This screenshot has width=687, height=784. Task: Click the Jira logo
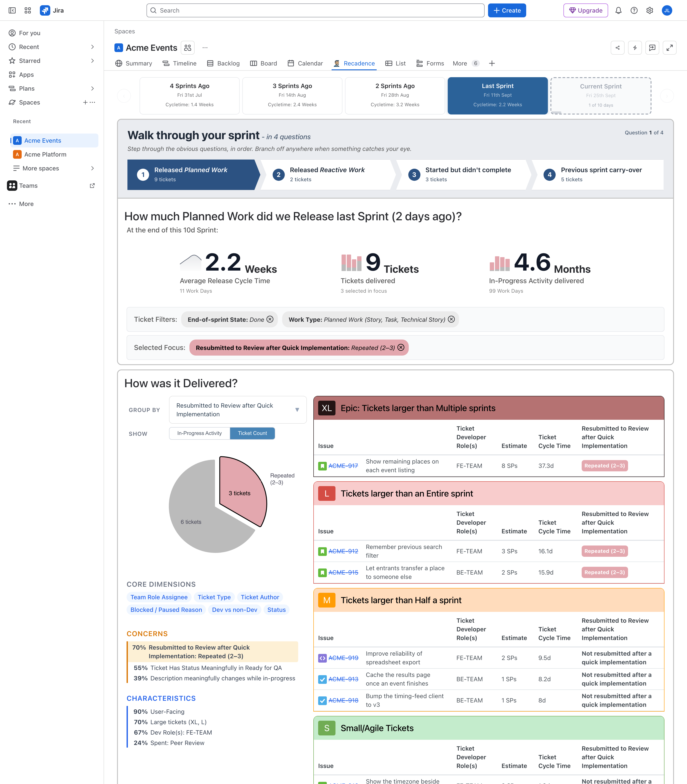(52, 10)
